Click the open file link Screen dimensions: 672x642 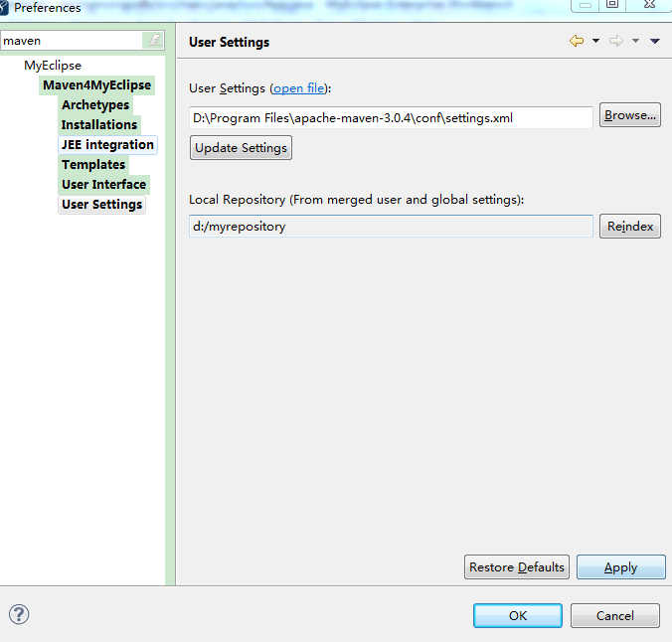[298, 88]
